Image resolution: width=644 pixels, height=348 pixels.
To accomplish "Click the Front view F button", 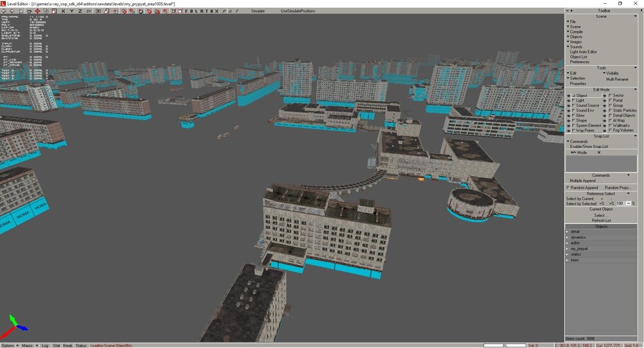I will click(187, 11).
